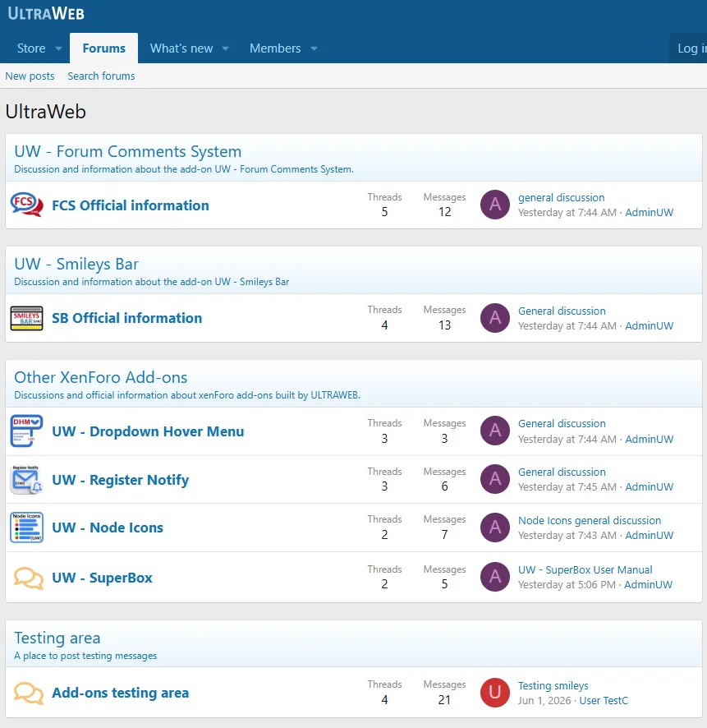Open the Store navigation item

[31, 48]
